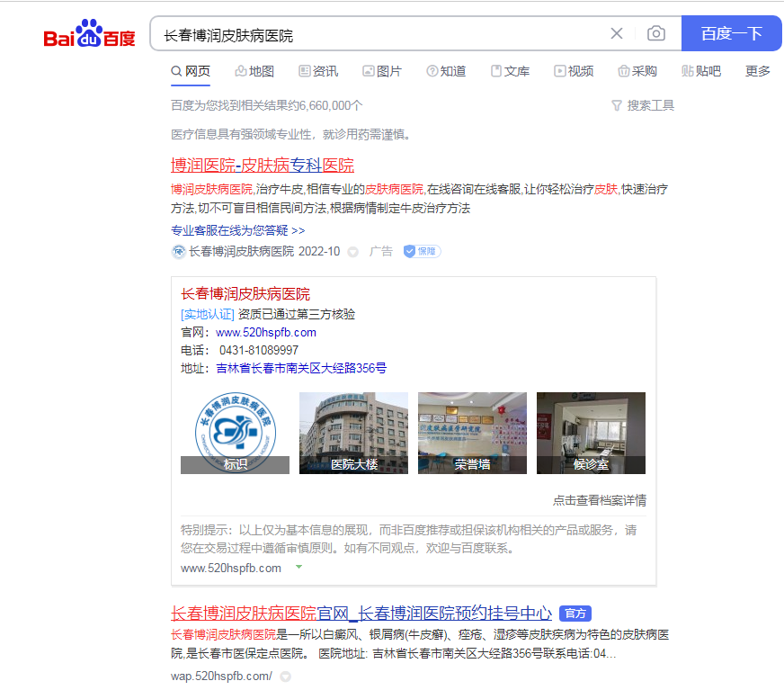This screenshot has width=784, height=690.
Task: Open the 荣誉墙 thumbnail
Action: (473, 433)
